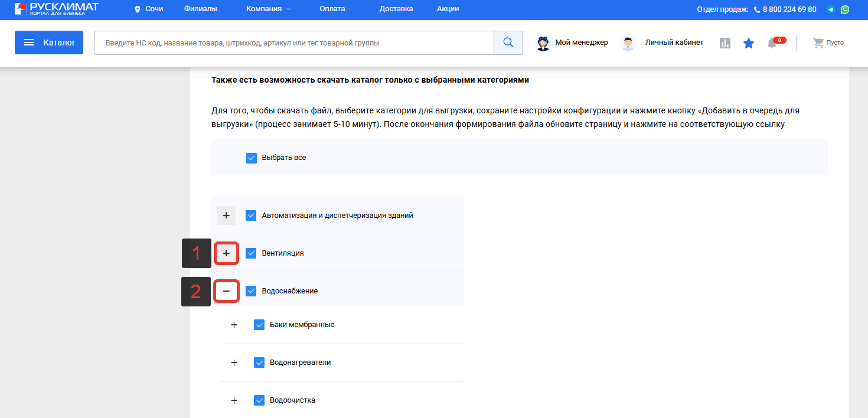Open the Компания dropdown menu

pos(268,9)
